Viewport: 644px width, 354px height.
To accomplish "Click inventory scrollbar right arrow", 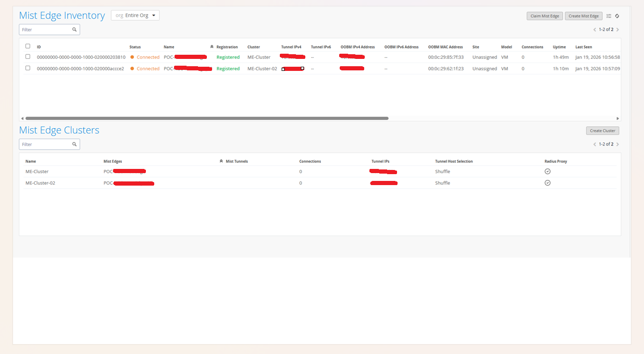I will tap(618, 118).
